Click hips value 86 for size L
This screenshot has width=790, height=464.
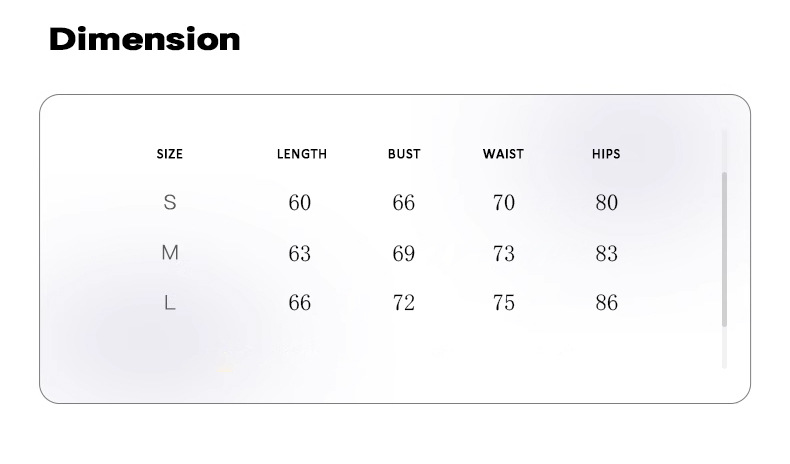(x=607, y=303)
